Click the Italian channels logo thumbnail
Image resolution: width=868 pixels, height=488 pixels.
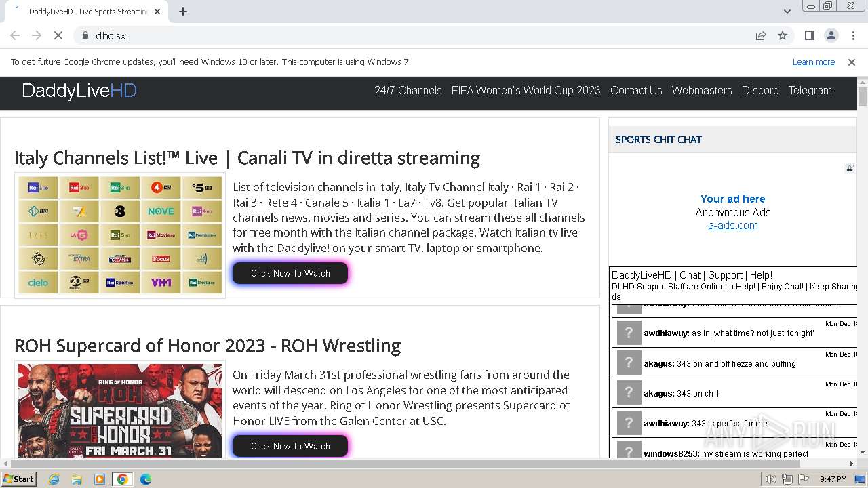point(120,235)
